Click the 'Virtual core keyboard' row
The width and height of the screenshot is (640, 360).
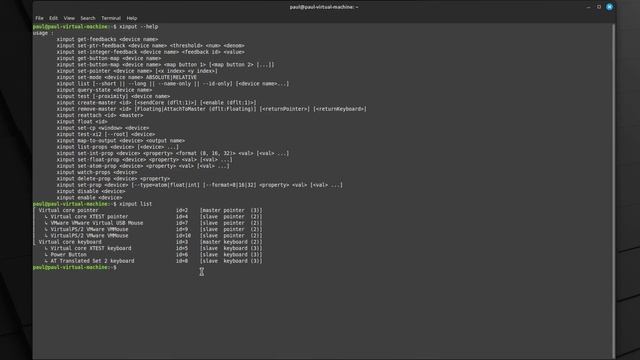tap(148, 242)
